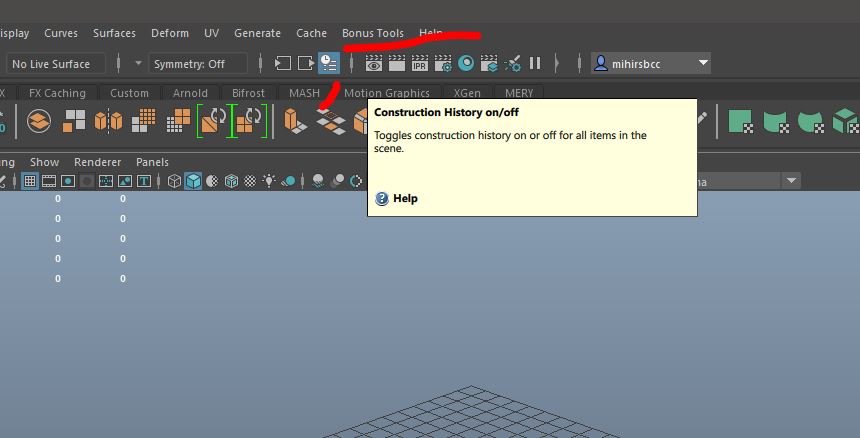The width and height of the screenshot is (860, 438).
Task: Toggle Textured checkered sphere display icon
Action: (250, 181)
